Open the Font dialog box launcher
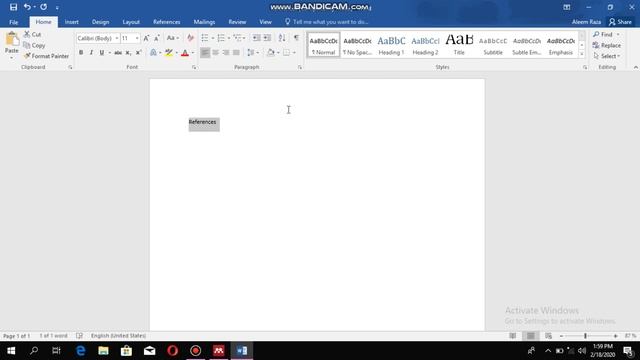 194,67
